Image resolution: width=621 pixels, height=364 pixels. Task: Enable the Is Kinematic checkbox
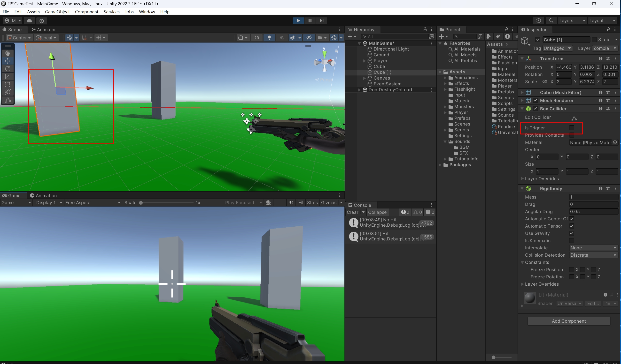pos(571,240)
